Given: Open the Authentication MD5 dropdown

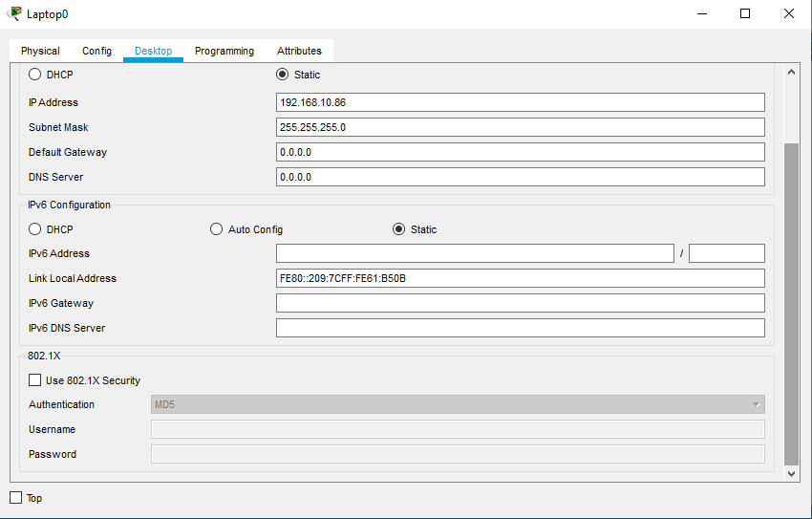Looking at the screenshot, I should [x=458, y=404].
